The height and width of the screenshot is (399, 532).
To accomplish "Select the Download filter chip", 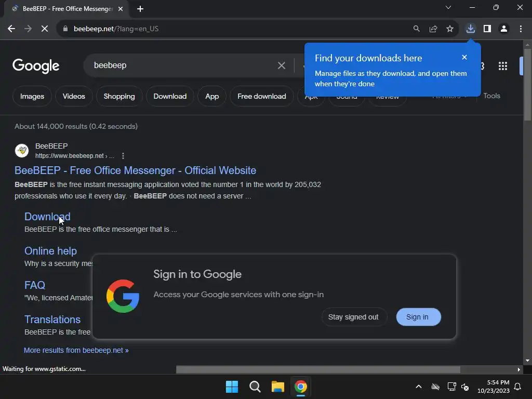I will pyautogui.click(x=170, y=96).
